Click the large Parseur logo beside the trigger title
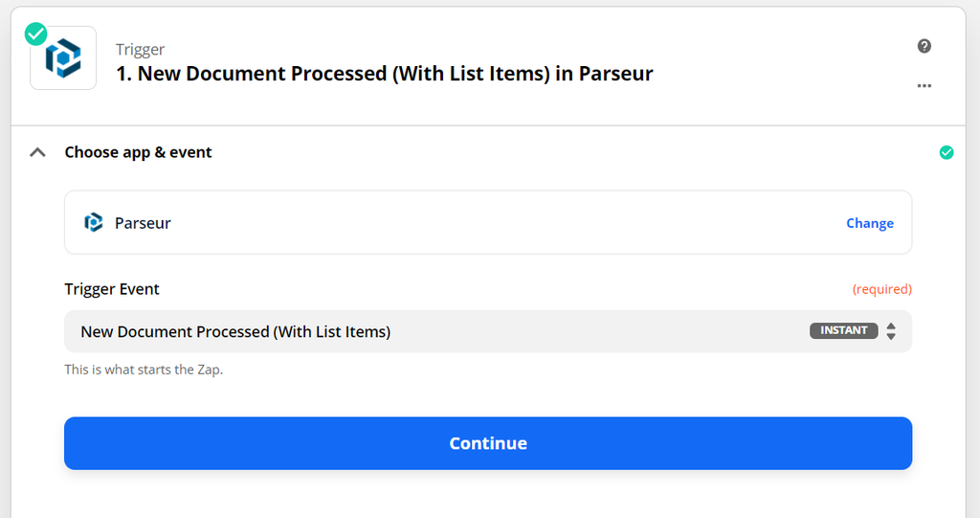980x518 pixels. pos(63,58)
